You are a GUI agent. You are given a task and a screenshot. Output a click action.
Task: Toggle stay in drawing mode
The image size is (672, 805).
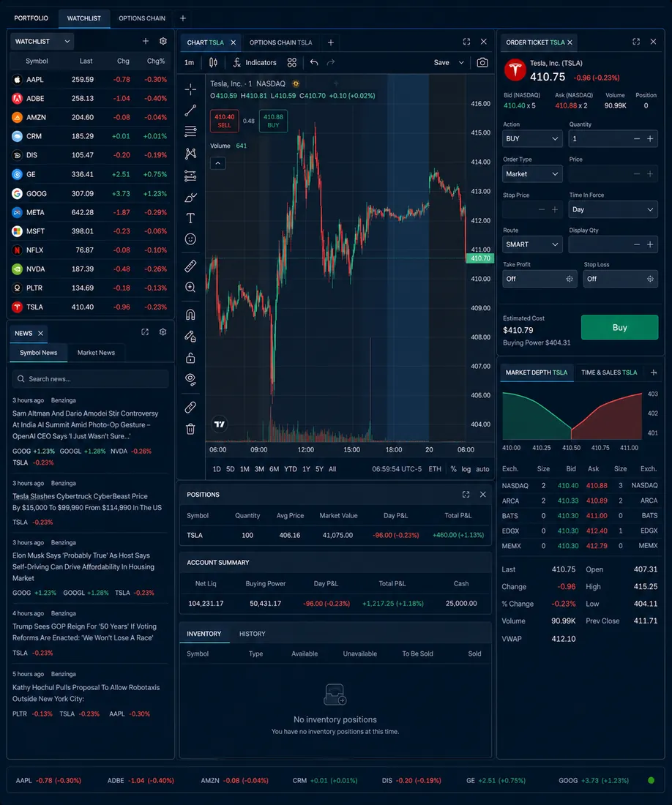[190, 337]
